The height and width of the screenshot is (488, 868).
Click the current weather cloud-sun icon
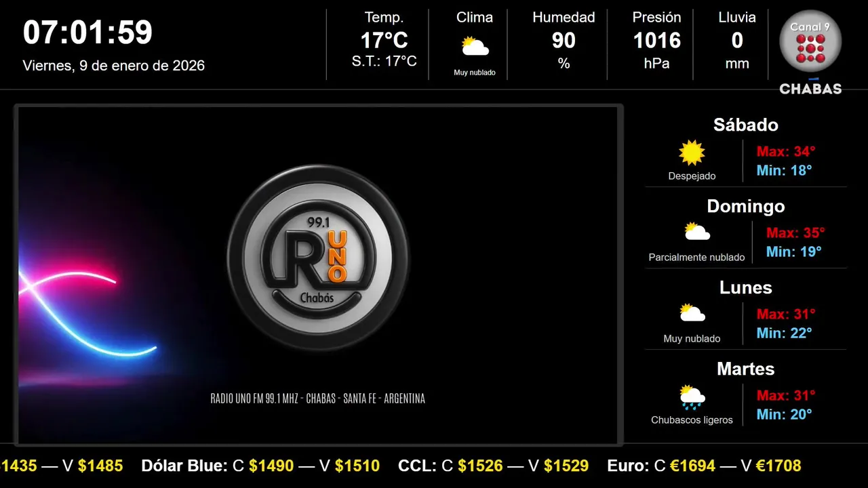tap(475, 47)
